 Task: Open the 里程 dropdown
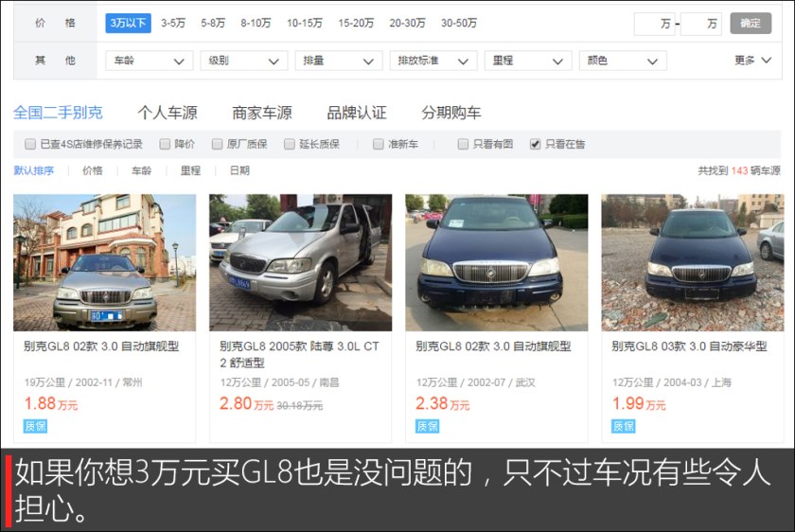pyautogui.click(x=528, y=61)
